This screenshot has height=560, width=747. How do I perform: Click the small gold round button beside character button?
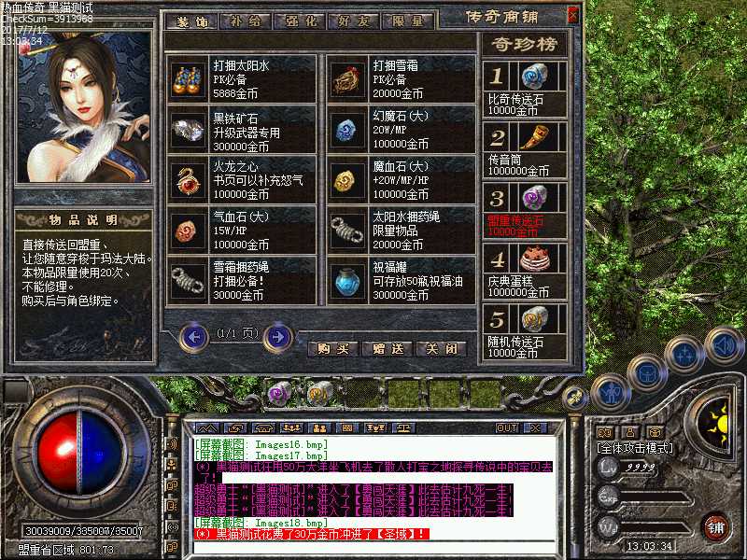pos(575,399)
